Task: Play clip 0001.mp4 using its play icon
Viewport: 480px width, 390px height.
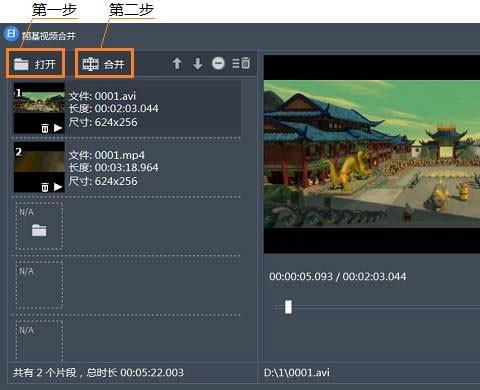Action: tap(58, 187)
